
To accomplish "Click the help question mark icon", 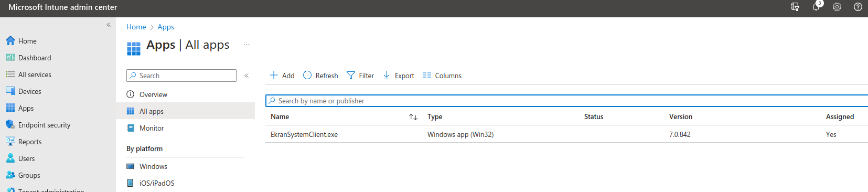I will (858, 7).
